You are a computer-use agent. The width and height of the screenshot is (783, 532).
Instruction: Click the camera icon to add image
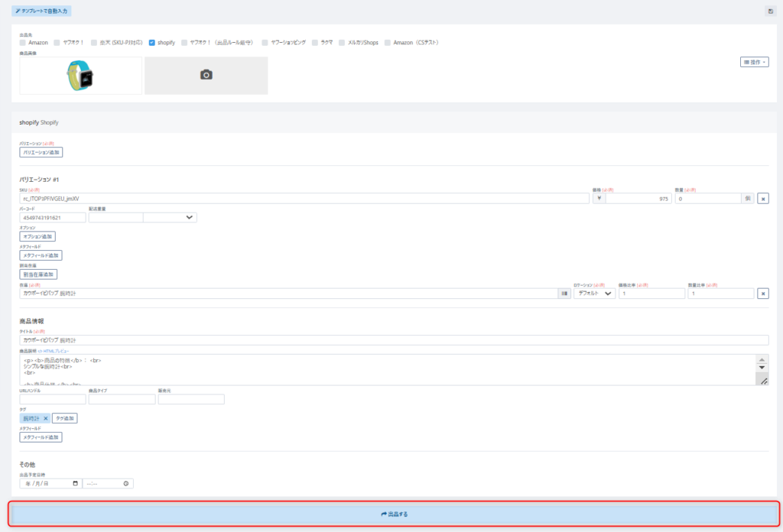coord(206,75)
